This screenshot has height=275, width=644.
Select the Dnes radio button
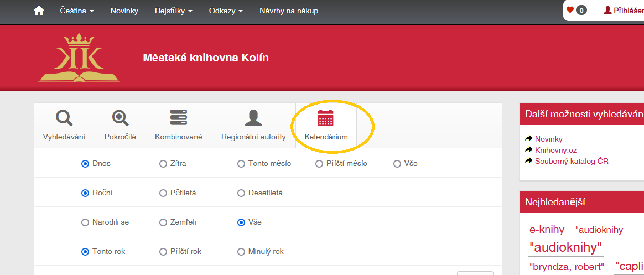pos(85,164)
